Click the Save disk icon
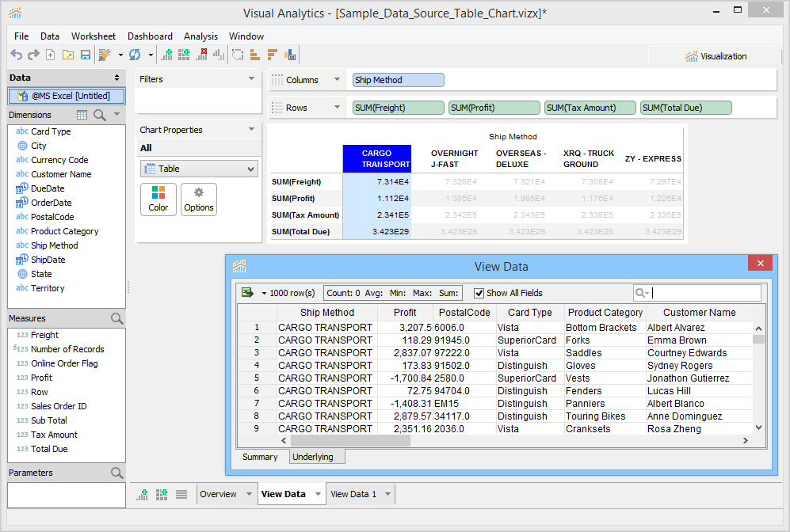Image resolution: width=790 pixels, height=532 pixels. [x=85, y=55]
